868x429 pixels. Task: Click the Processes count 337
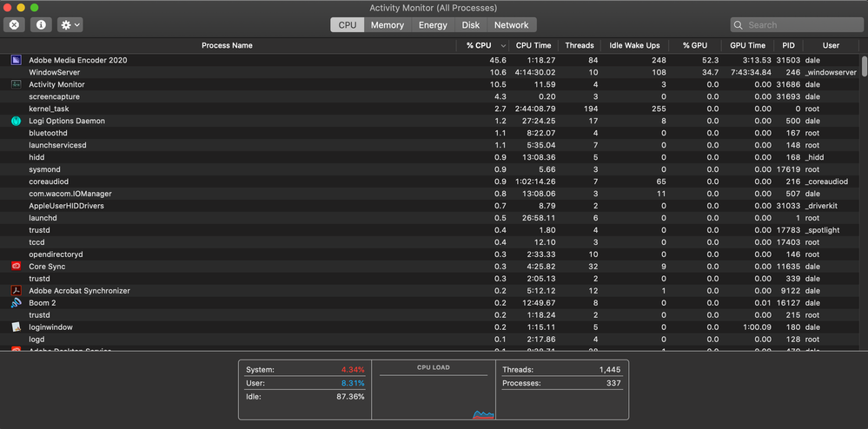[613, 383]
